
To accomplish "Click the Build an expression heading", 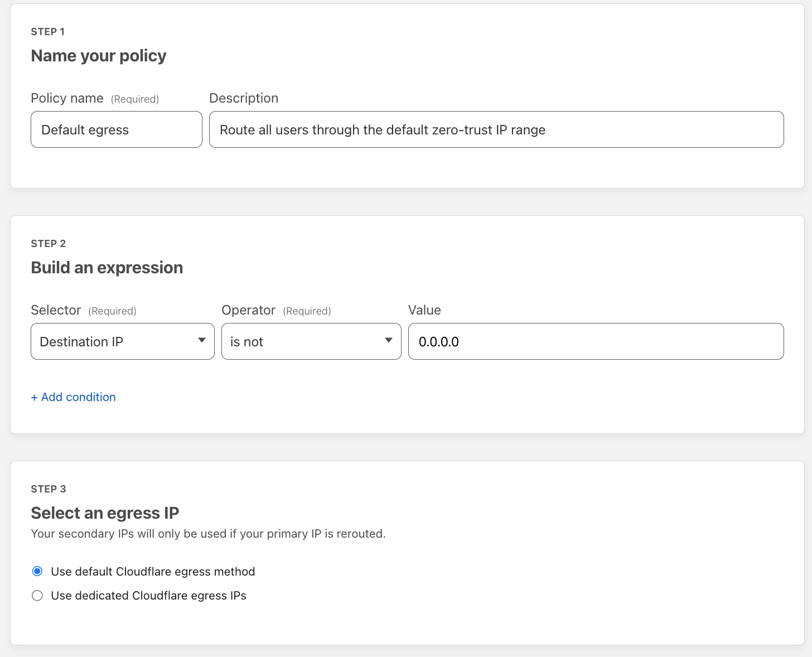I will pyautogui.click(x=107, y=267).
